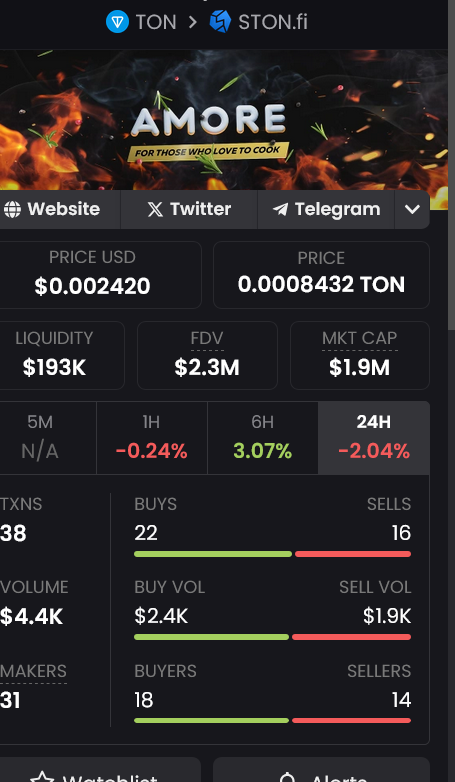This screenshot has height=782, width=455.
Task: Click the globe icon beside Website
Action: 12,209
